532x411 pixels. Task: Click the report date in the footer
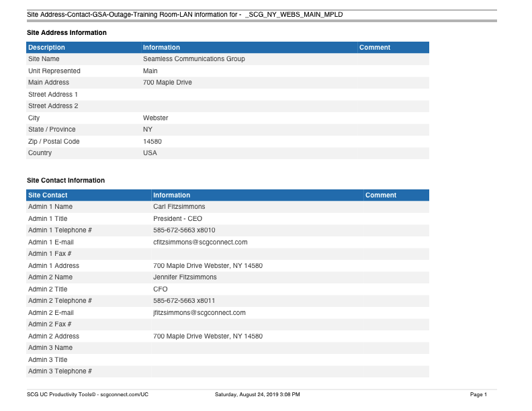[x=257, y=394]
